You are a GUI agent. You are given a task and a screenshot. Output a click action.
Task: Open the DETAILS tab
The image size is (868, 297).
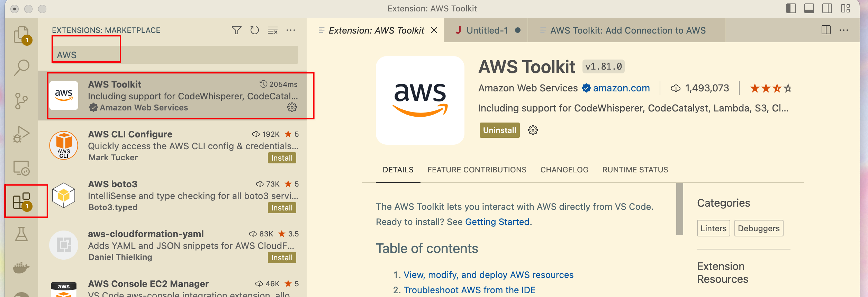click(x=398, y=170)
